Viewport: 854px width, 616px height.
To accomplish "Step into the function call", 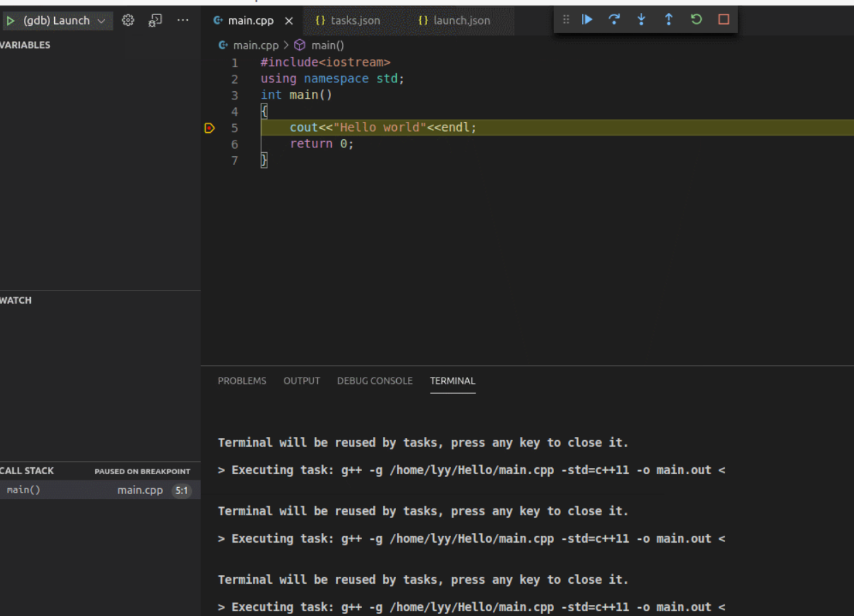I will coord(642,20).
